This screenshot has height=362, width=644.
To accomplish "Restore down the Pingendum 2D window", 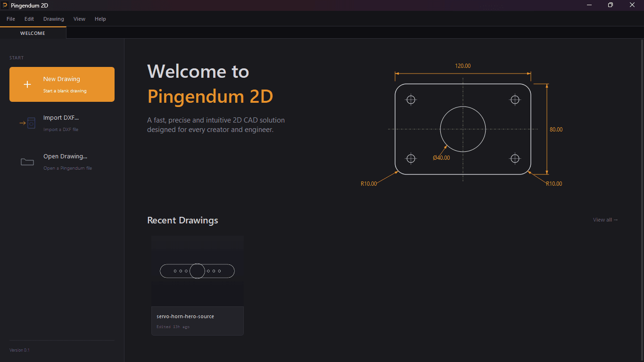I will 611,5.
